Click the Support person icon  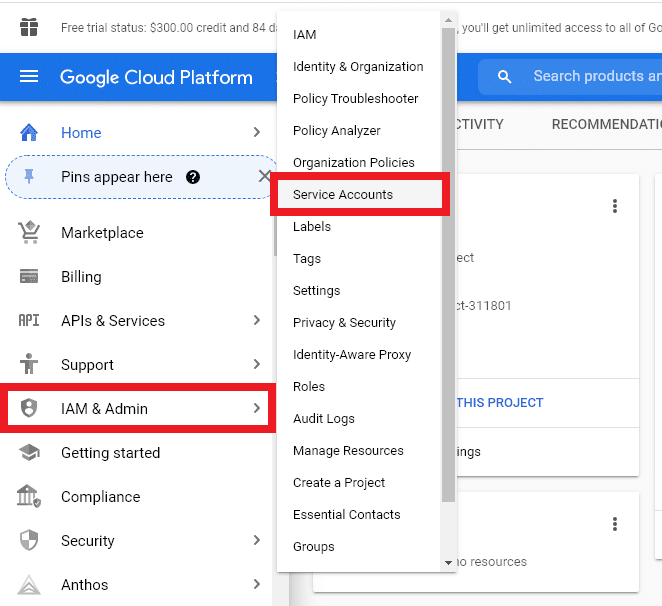click(x=29, y=364)
